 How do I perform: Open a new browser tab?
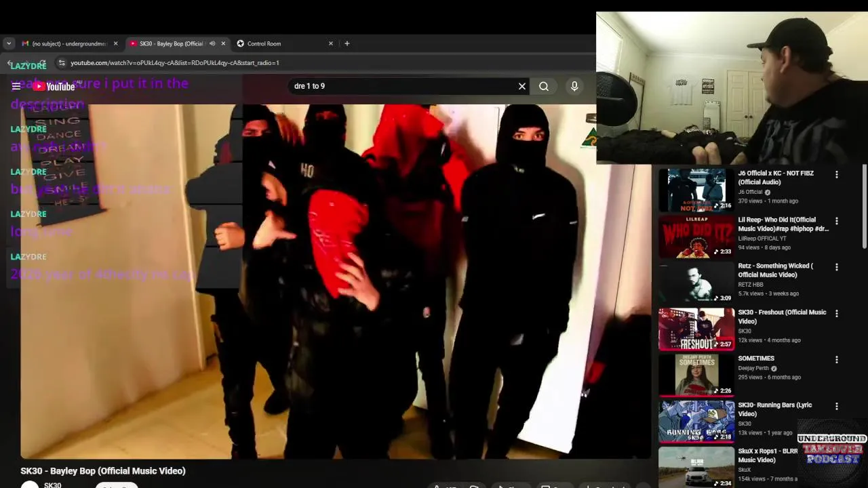347,43
